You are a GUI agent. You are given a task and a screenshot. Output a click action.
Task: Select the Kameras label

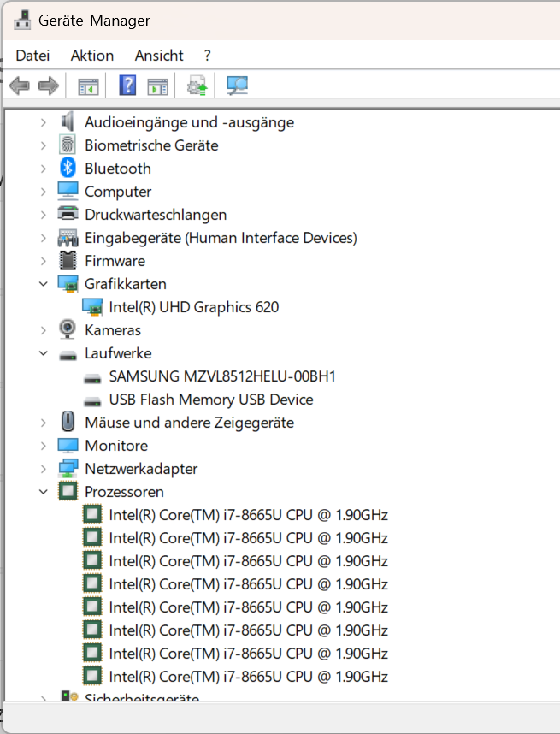tap(113, 330)
